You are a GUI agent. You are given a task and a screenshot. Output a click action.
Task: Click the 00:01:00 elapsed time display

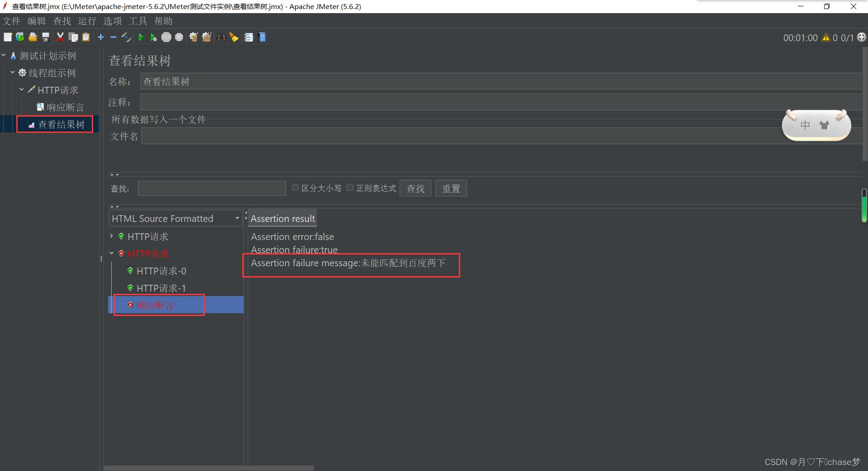(800, 38)
